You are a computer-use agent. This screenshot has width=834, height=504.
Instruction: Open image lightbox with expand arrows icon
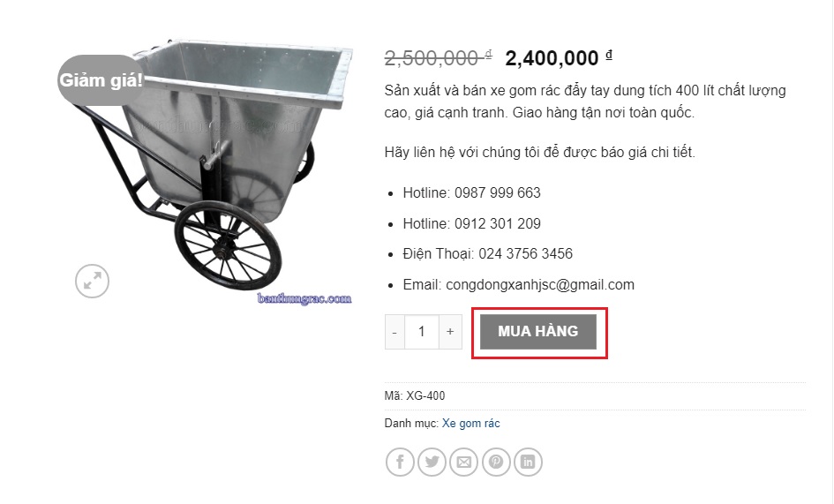coord(92,281)
